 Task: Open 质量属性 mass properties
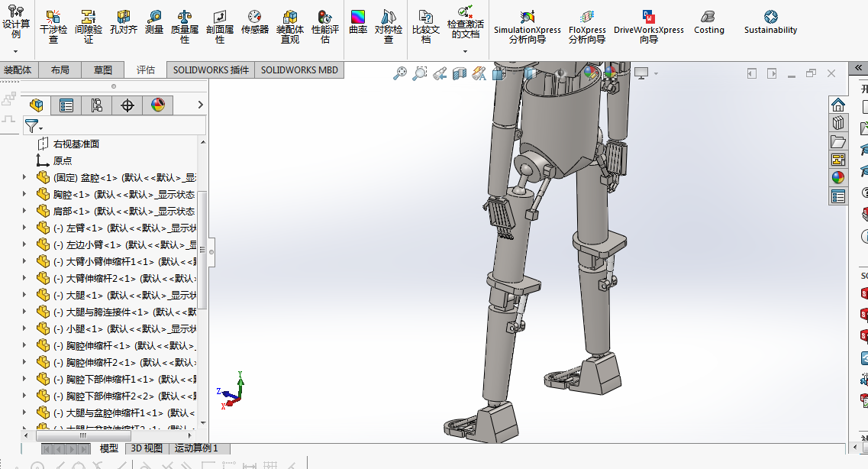[184, 25]
